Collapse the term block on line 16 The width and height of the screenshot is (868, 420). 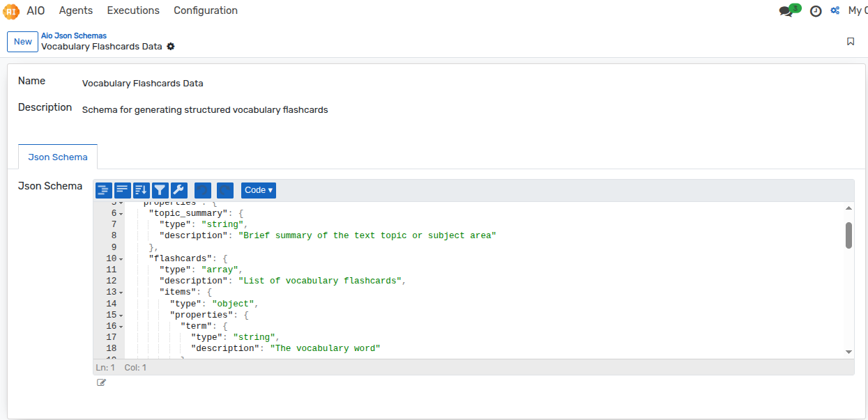click(x=121, y=327)
